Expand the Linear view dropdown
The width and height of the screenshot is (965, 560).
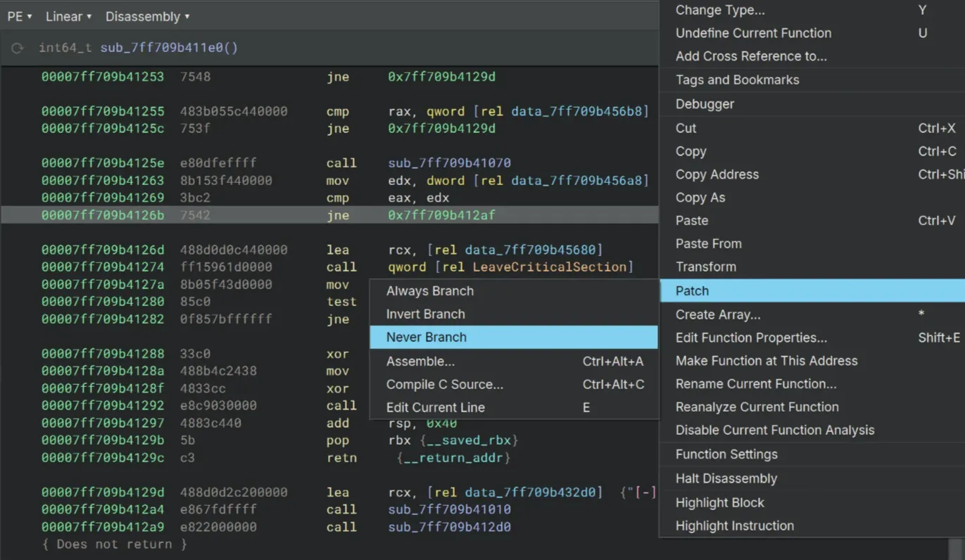(68, 16)
